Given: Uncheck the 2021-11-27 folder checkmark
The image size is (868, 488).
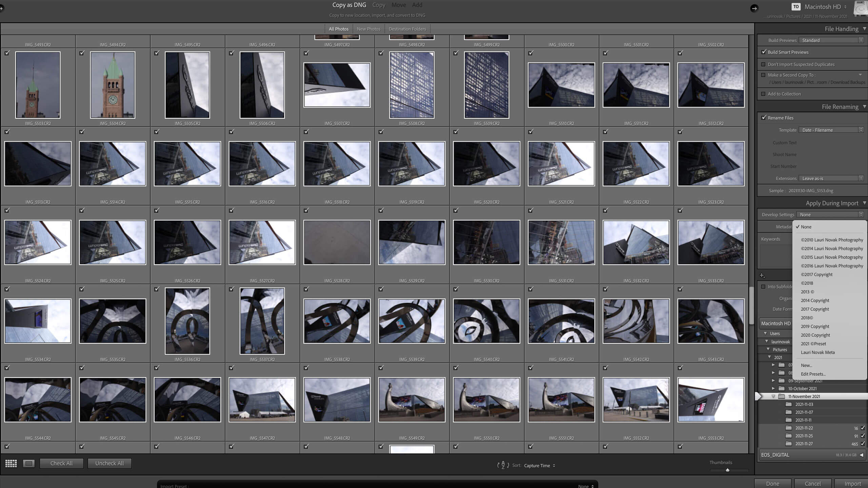Looking at the screenshot, I should pos(863,444).
